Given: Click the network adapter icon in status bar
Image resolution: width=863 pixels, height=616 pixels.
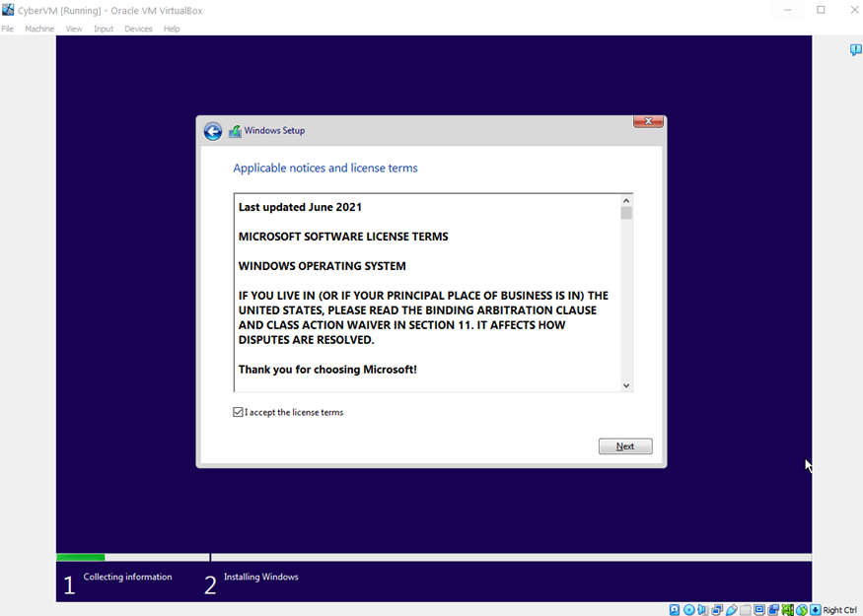Looking at the screenshot, I should [x=717, y=610].
